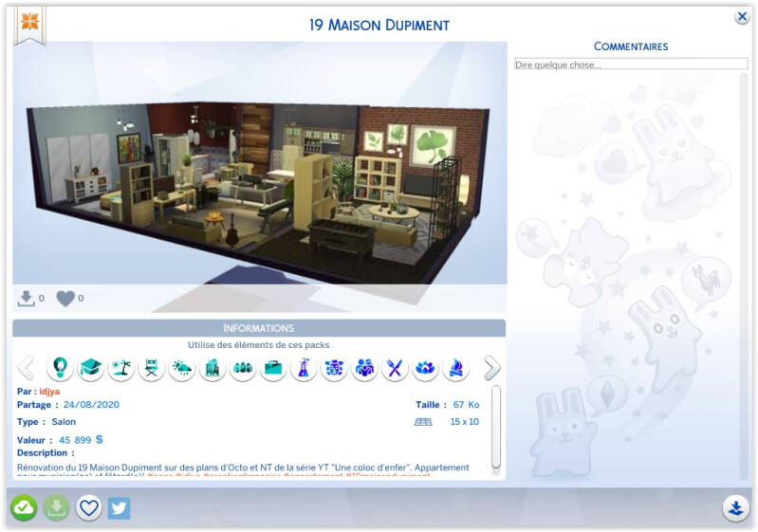Click the download count icon under preview
The image size is (758, 532).
27,298
